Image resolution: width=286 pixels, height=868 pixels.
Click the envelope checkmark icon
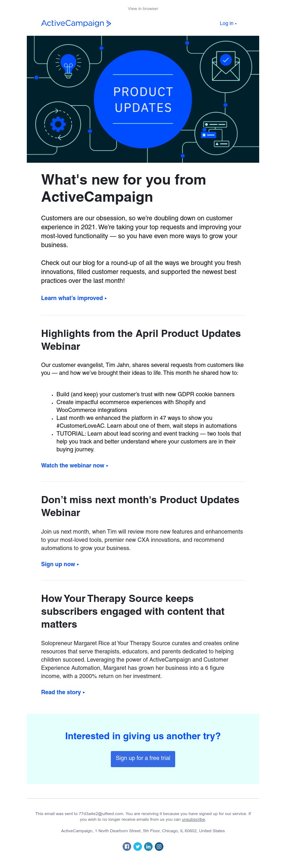(226, 67)
